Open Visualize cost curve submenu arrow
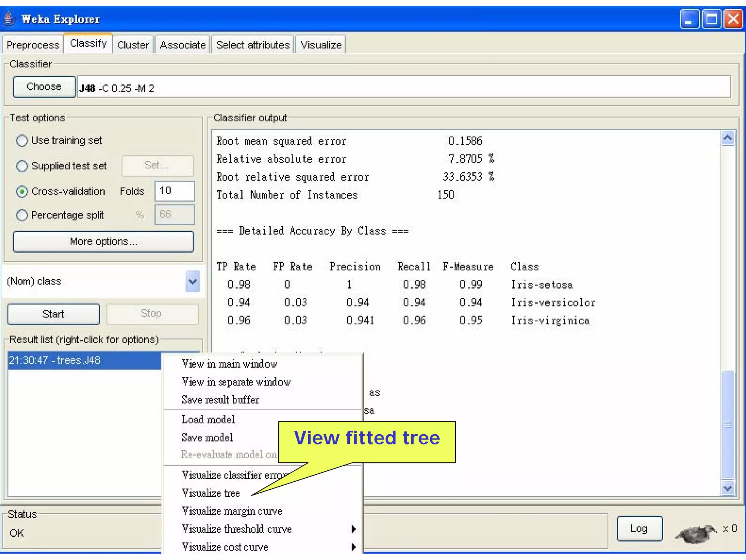 [x=353, y=547]
